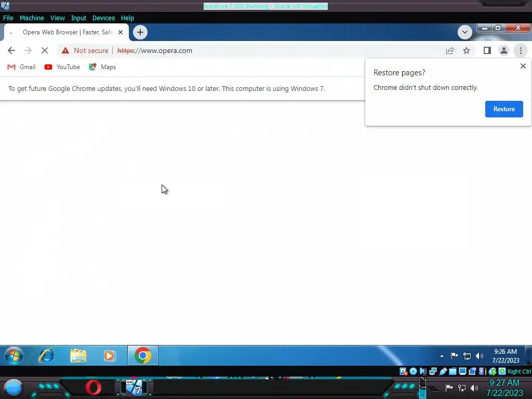Click the VirtualBox optical disk indicator
532x399 pixels.
[413, 371]
